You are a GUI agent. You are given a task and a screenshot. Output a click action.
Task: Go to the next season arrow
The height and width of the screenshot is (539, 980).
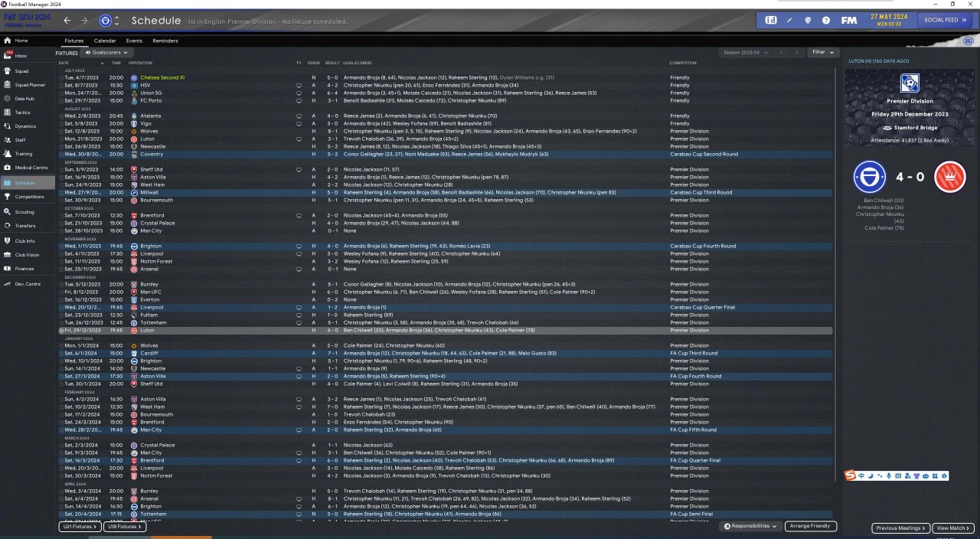(796, 52)
